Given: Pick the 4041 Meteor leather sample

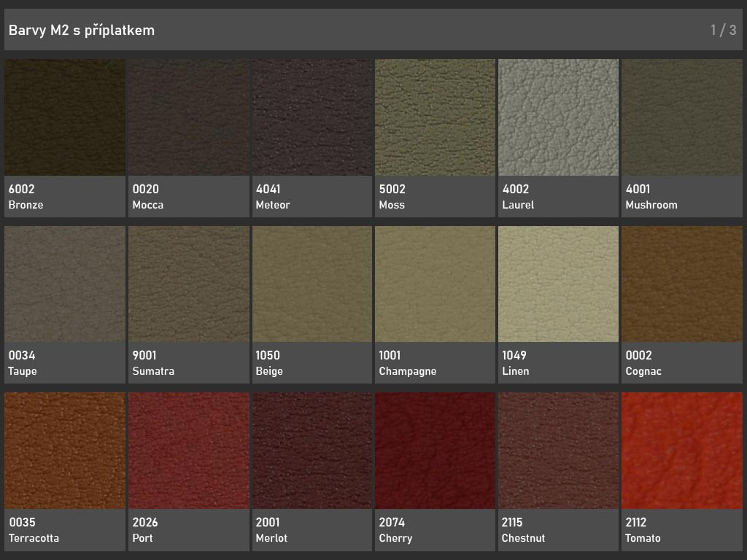Looking at the screenshot, I should click(311, 117).
